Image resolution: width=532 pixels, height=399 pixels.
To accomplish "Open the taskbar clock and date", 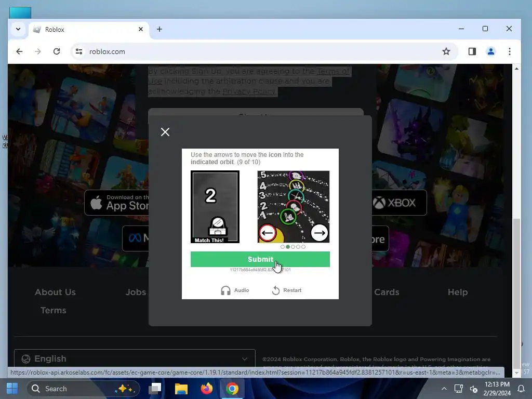I will pos(497,389).
